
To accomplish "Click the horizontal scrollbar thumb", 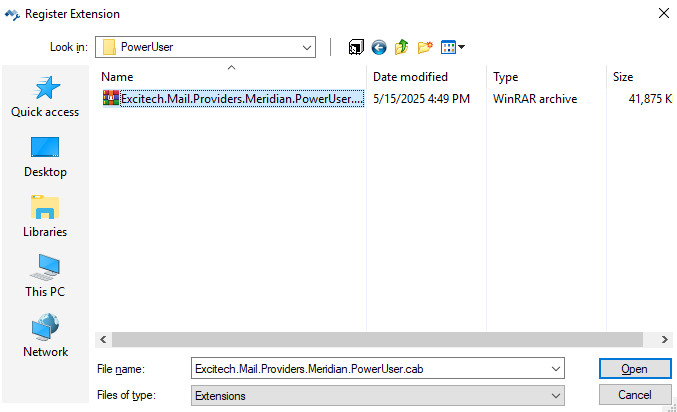I will click(377, 339).
